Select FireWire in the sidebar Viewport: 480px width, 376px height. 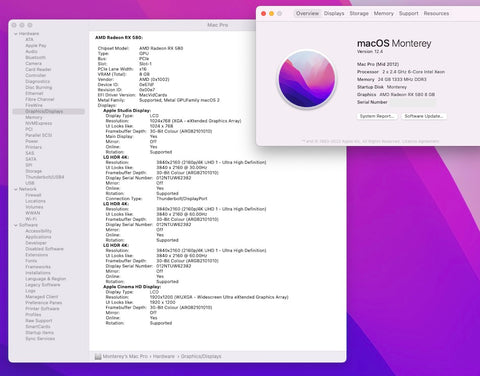point(34,105)
